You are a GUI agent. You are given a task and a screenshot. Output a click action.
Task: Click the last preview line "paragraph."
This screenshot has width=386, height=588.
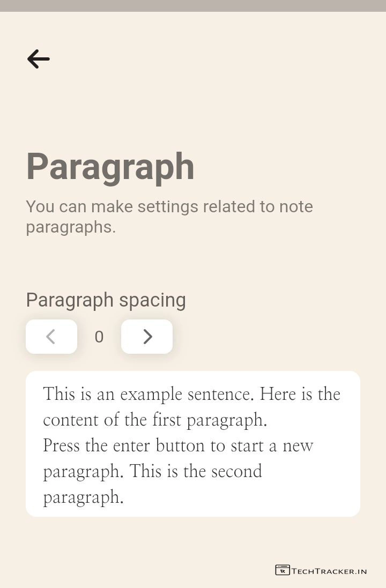[83, 497]
